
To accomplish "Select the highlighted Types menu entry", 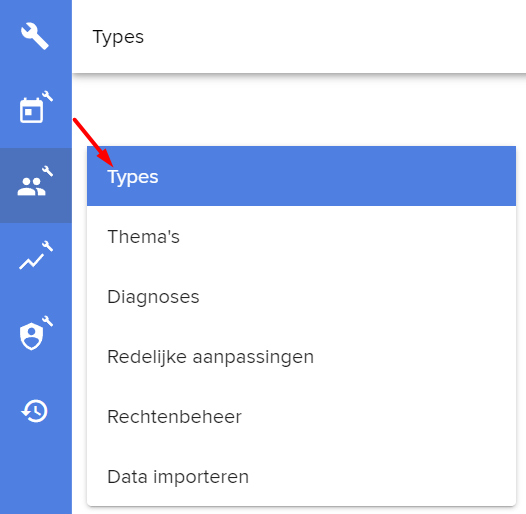I will tap(301, 176).
